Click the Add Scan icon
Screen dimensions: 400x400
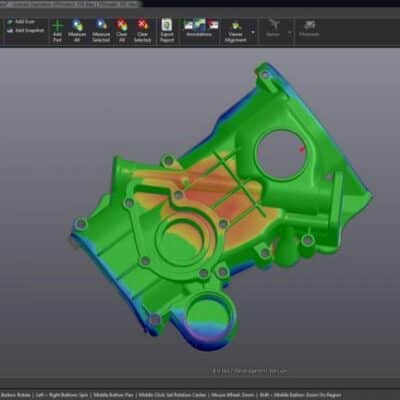[x=10, y=22]
